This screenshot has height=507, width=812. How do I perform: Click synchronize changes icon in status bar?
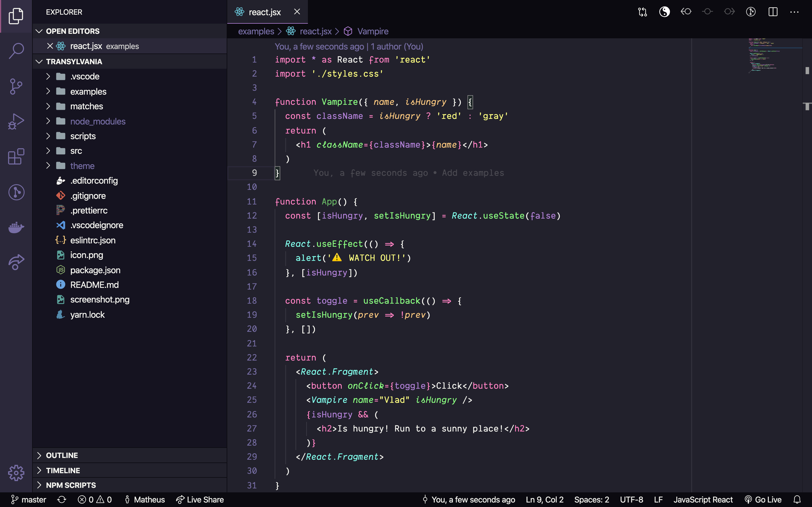[x=62, y=500]
